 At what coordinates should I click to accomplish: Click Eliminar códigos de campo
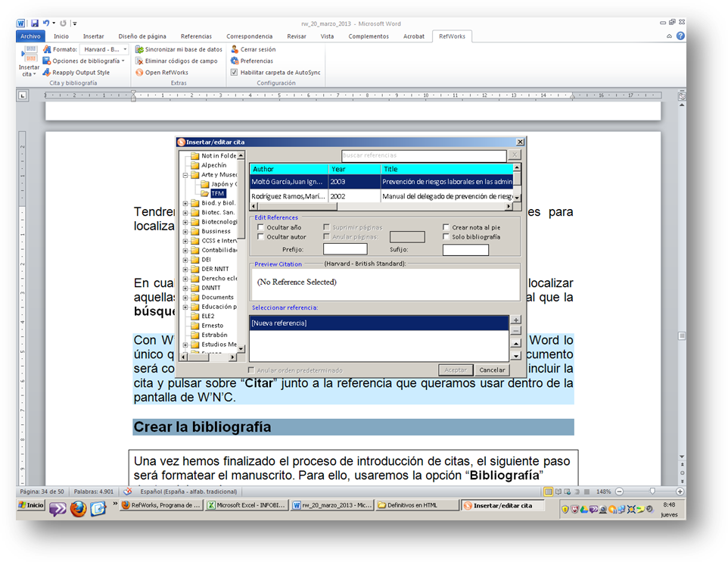point(176,61)
